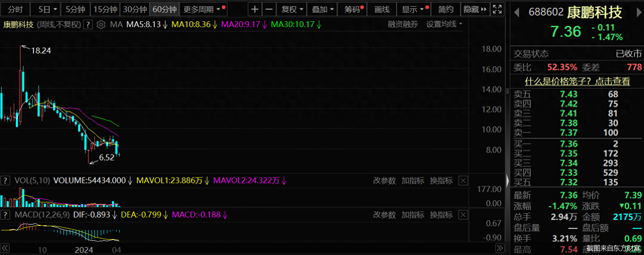The width and height of the screenshot is (644, 255).
Task: Toggle 简约 simple display mode
Action: [x=445, y=9]
